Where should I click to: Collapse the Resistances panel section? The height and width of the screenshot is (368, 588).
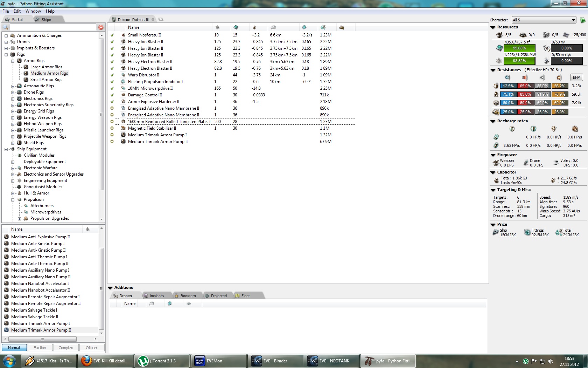click(493, 70)
